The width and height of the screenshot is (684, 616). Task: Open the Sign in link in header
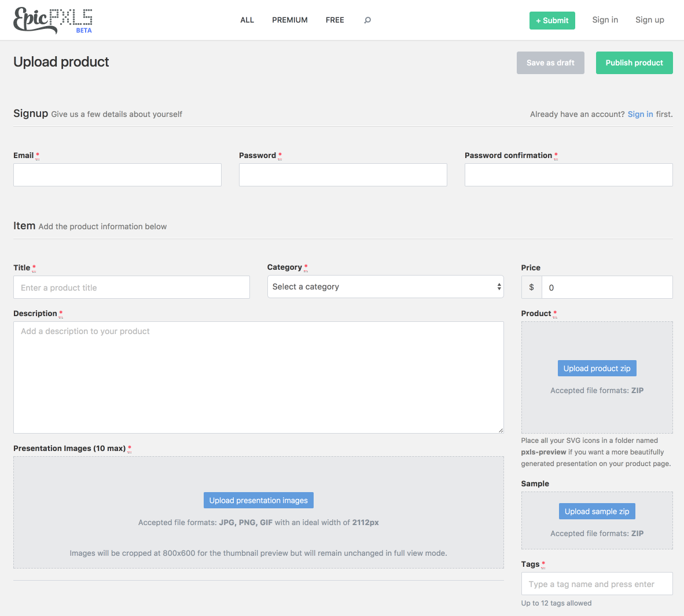pos(605,20)
